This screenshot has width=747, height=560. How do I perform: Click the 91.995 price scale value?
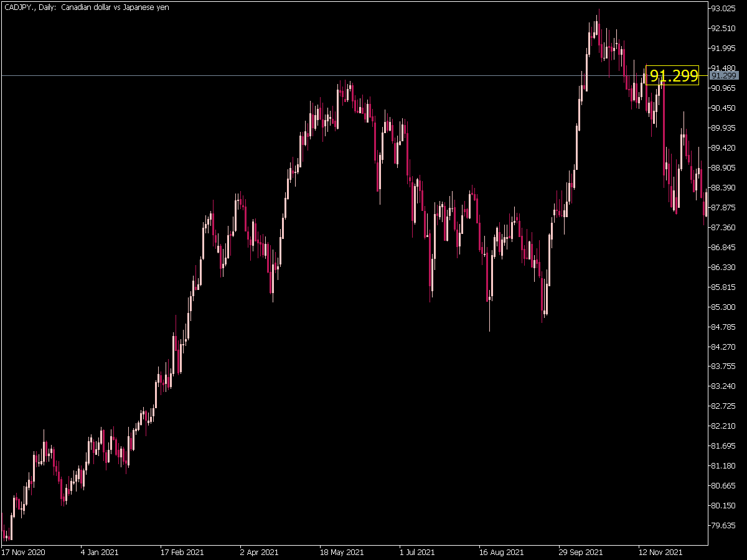point(724,49)
